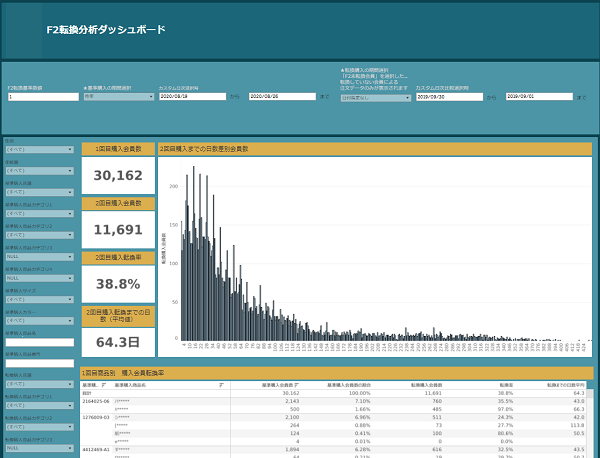Click the 基準購入会員数 column header

[x=275, y=384]
